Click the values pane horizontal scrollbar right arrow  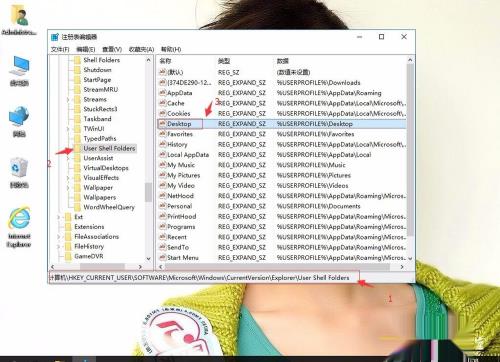pyautogui.click(x=402, y=267)
